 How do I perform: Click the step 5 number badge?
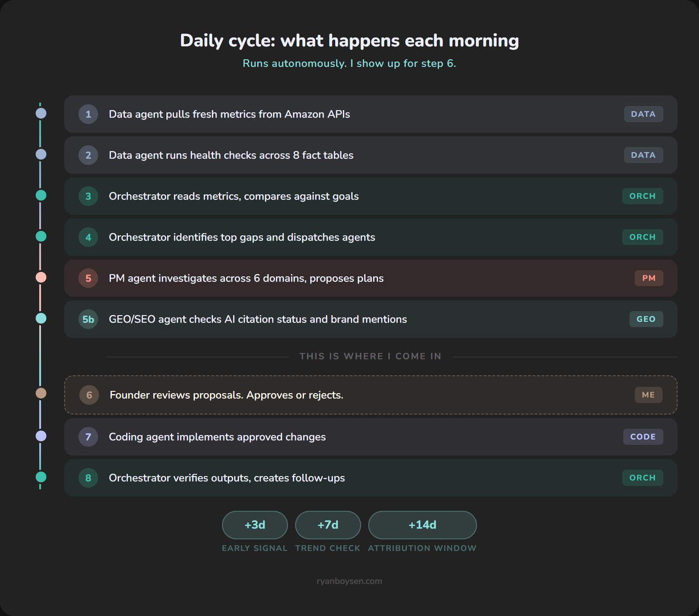coord(88,278)
